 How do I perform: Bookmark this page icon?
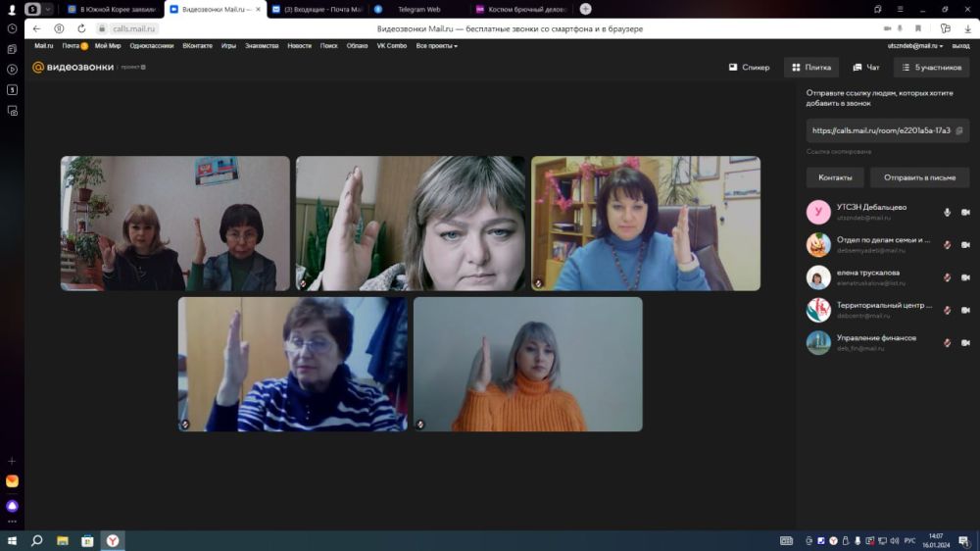918,28
